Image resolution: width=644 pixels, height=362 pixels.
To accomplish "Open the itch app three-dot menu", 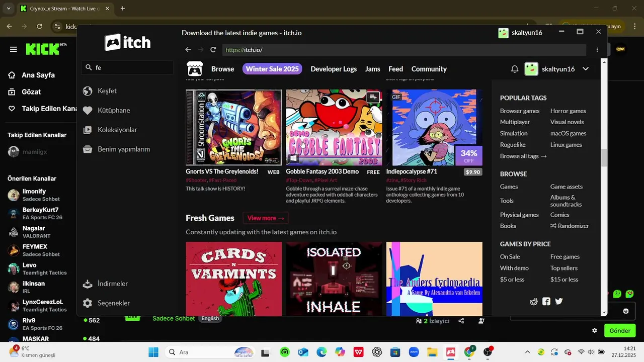I will pyautogui.click(x=597, y=50).
